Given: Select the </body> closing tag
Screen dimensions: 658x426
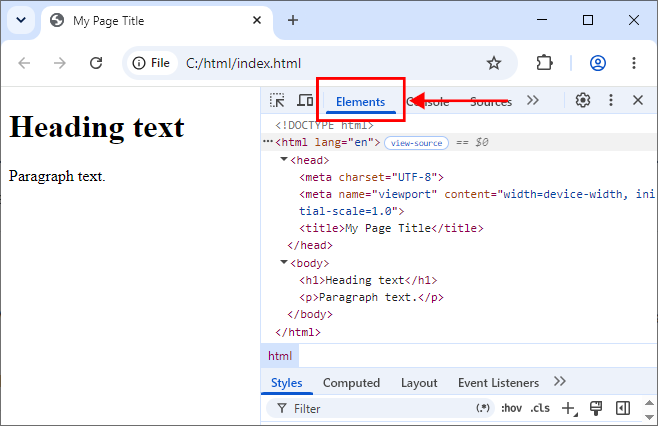Looking at the screenshot, I should point(310,314).
